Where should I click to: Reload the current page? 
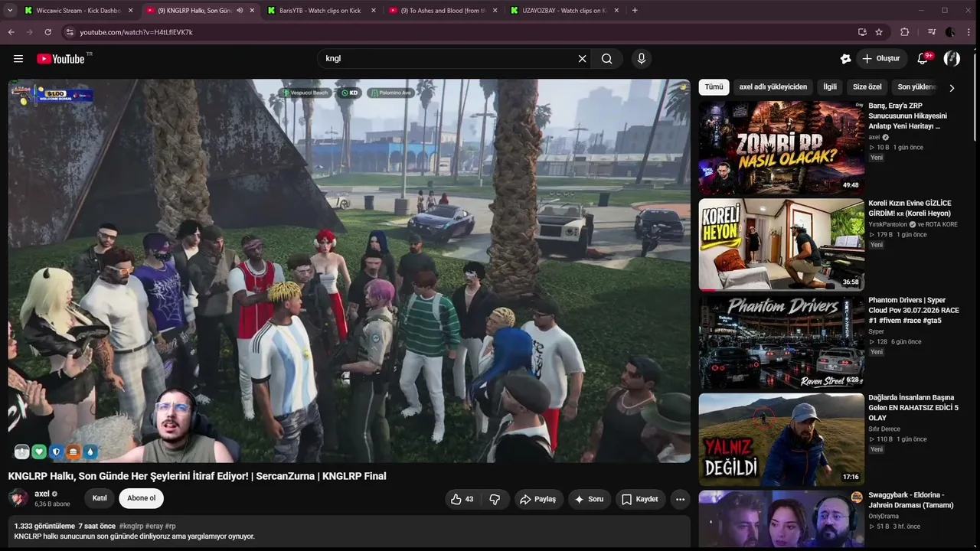(x=47, y=32)
